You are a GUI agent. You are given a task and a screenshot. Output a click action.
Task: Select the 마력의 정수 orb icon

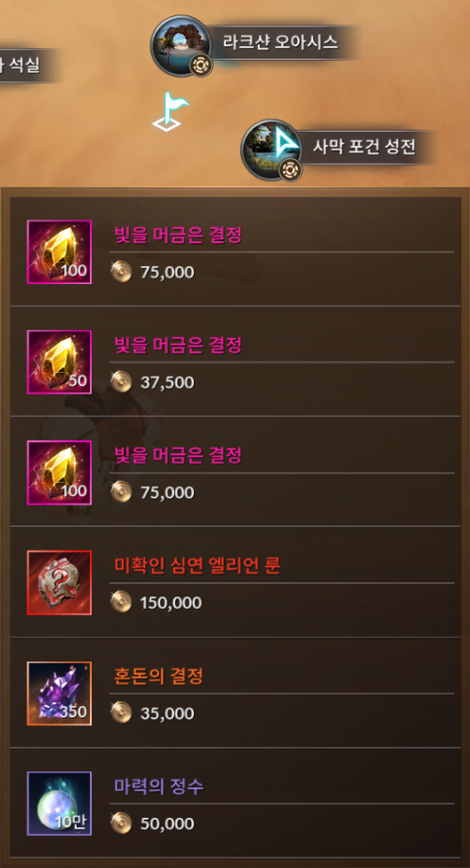pyautogui.click(x=60, y=804)
